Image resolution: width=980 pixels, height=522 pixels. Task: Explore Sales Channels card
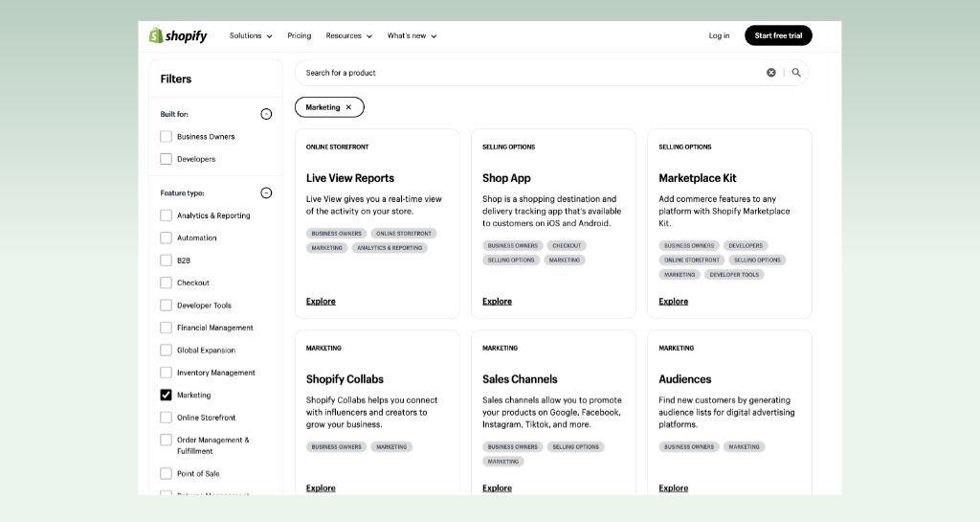click(497, 488)
